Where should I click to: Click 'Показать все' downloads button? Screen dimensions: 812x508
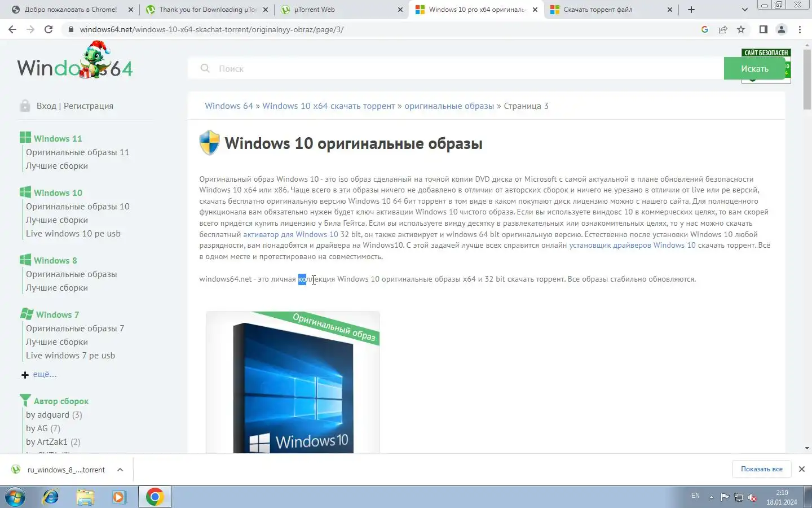coord(762,469)
